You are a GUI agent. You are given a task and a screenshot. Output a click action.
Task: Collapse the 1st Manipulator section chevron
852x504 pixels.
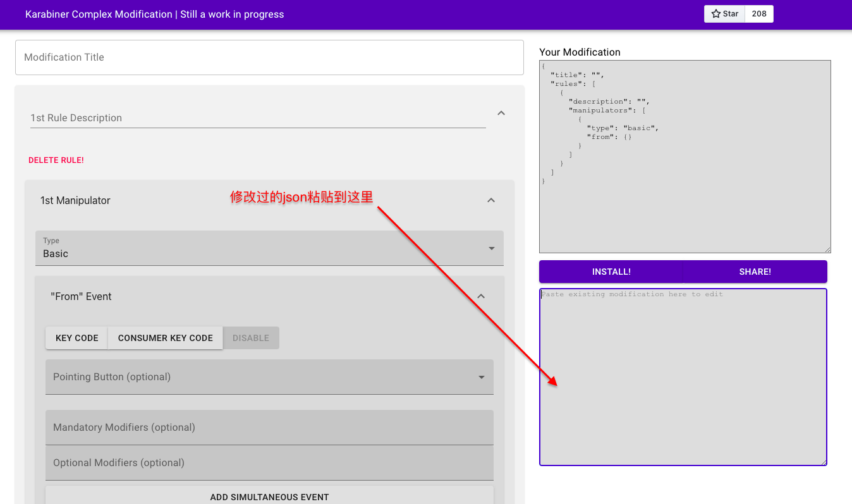click(491, 200)
